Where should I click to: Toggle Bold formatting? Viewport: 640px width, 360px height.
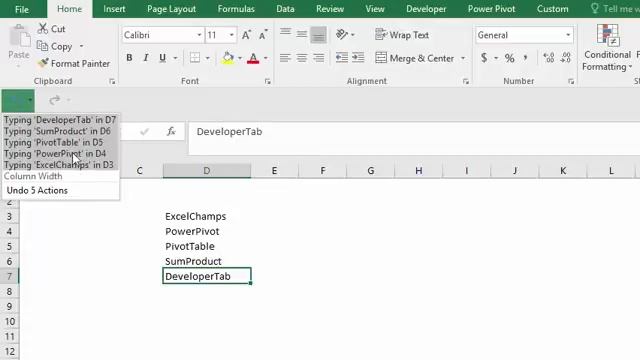(129, 58)
